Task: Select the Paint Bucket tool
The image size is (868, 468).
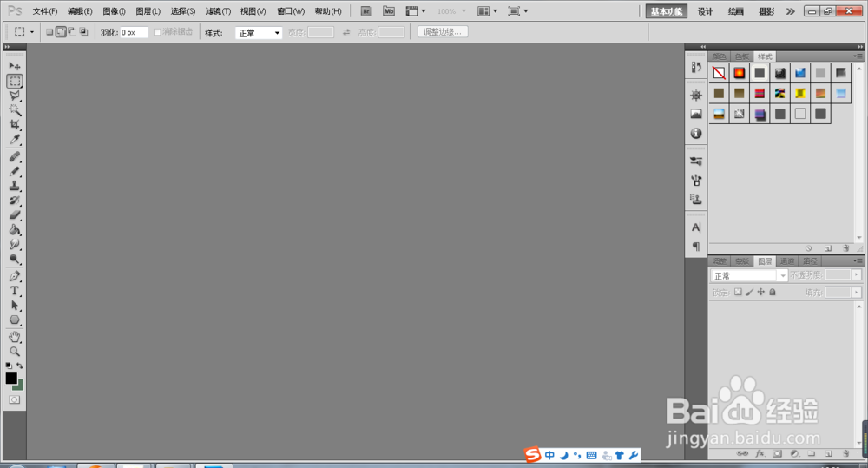Action: click(x=15, y=230)
